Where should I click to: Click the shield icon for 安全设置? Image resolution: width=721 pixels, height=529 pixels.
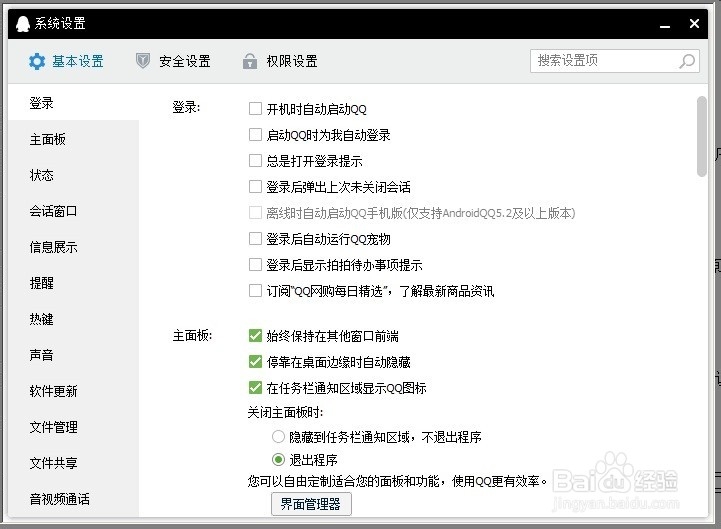click(x=143, y=61)
